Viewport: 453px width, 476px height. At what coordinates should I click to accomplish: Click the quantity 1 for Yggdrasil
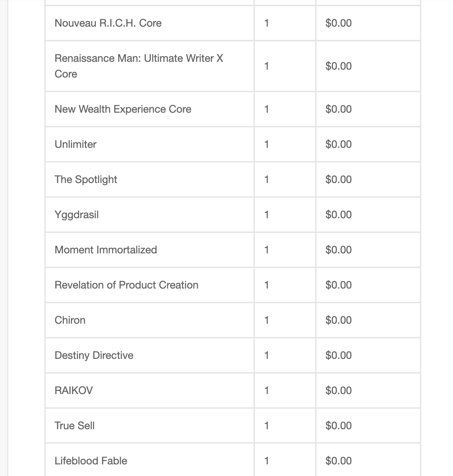click(x=266, y=214)
